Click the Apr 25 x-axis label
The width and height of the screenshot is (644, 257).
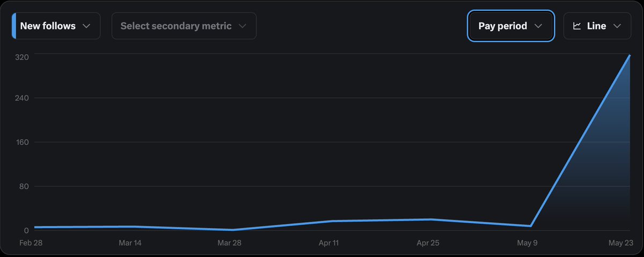[x=428, y=243]
